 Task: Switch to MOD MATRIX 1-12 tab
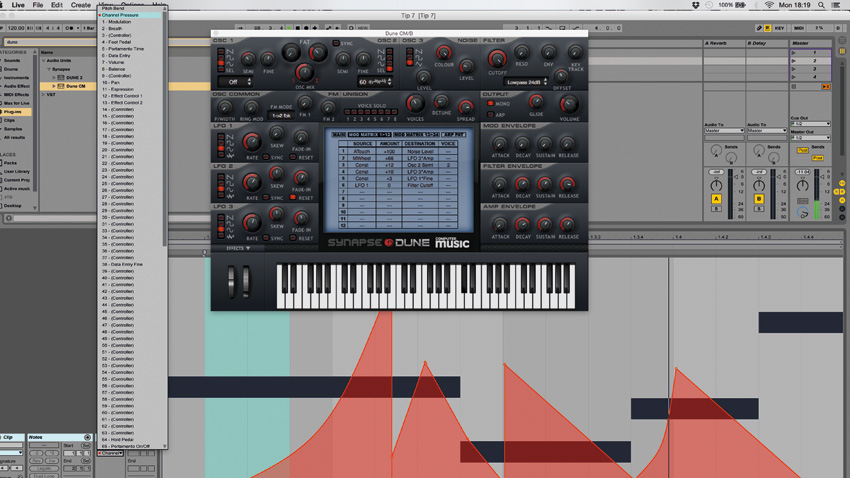[x=369, y=134]
